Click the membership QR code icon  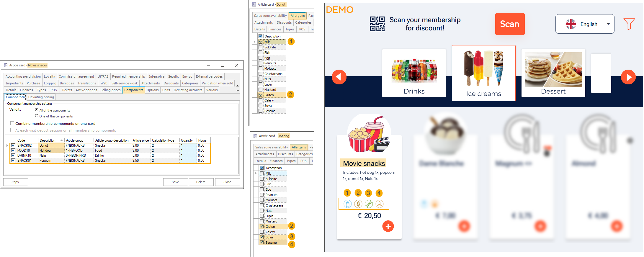tap(377, 24)
